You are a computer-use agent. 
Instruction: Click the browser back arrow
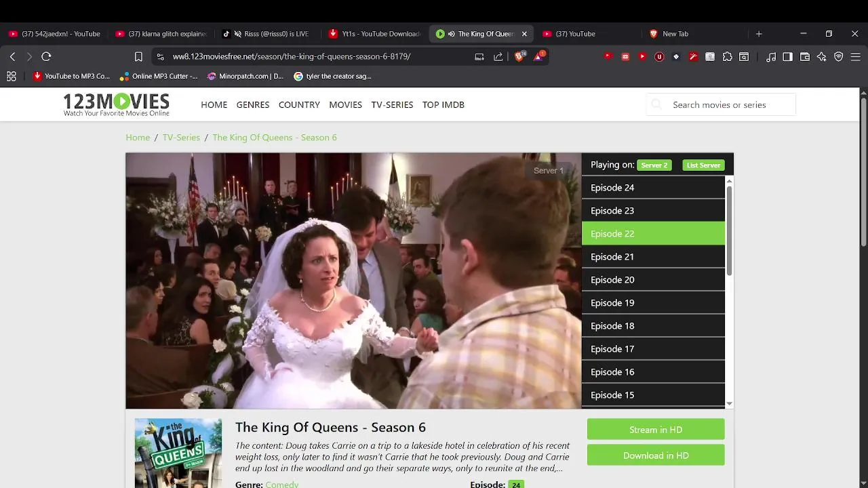pos(12,57)
